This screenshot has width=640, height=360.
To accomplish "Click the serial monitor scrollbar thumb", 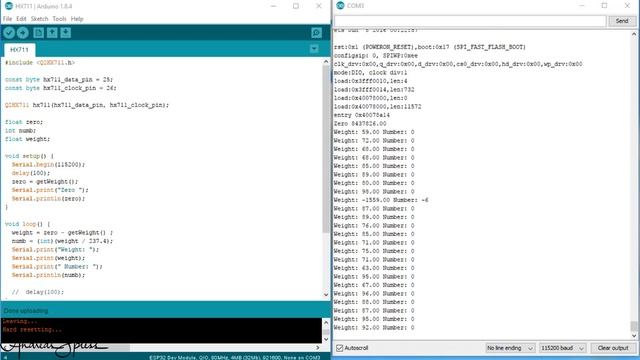I will tap(634, 326).
